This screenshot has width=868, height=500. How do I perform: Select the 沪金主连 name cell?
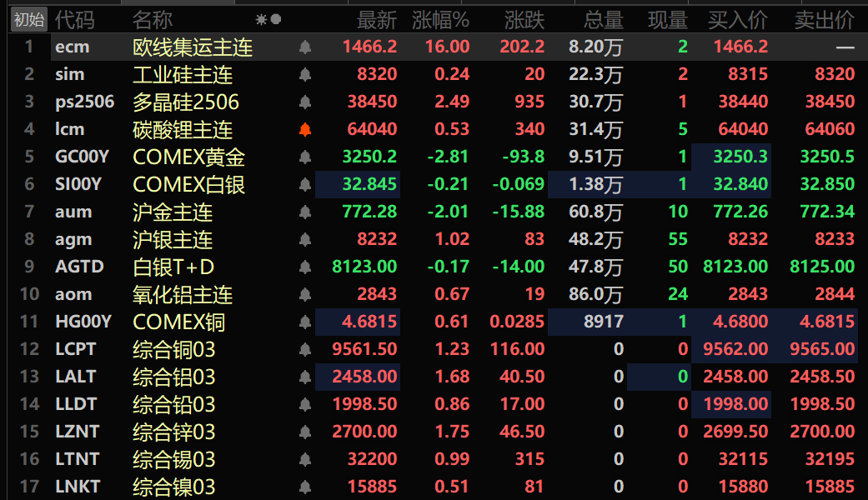(x=173, y=212)
